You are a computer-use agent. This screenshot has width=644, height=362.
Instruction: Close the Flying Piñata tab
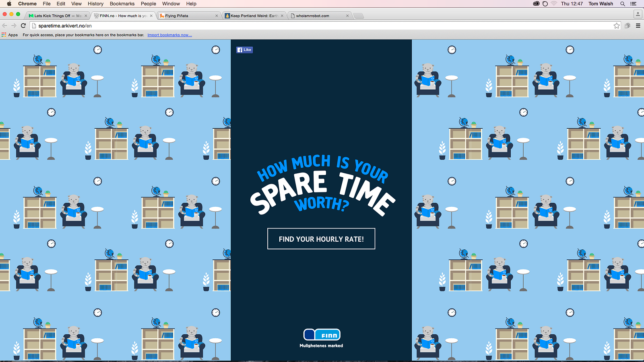click(x=217, y=16)
